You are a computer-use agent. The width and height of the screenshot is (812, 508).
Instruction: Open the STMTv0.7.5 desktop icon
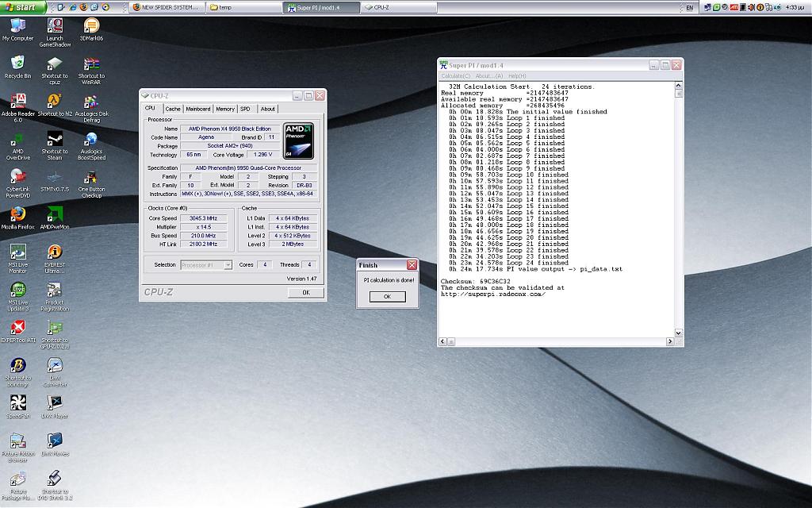(55, 180)
